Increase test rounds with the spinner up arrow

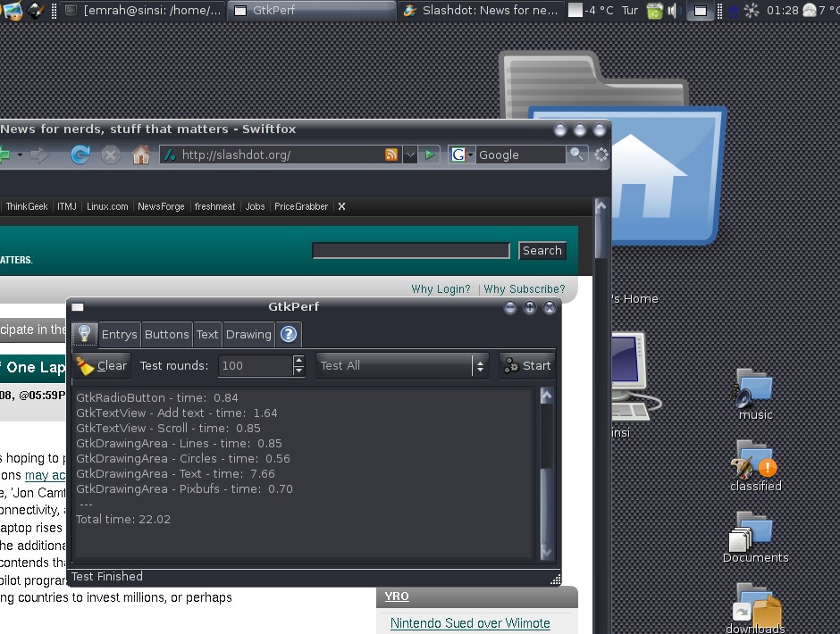[x=299, y=361]
